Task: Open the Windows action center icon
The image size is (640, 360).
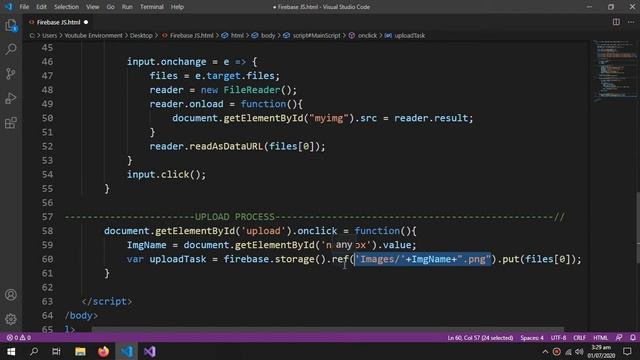Action: click(627, 351)
